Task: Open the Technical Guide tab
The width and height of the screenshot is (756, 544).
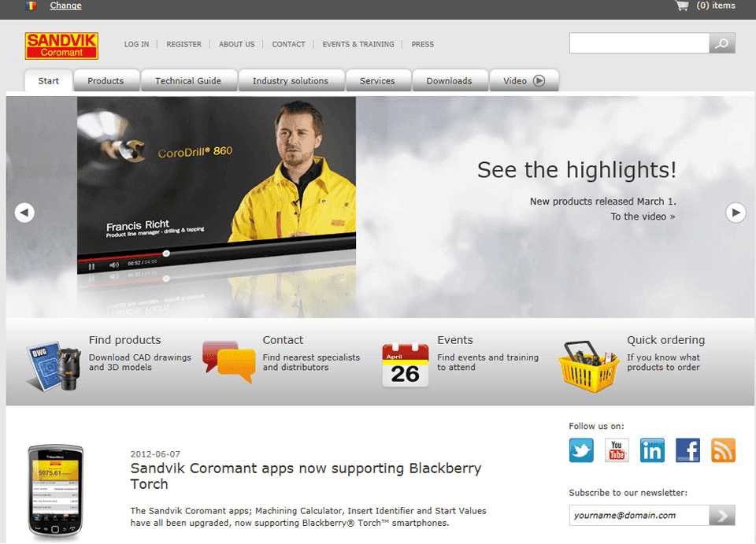Action: (188, 81)
